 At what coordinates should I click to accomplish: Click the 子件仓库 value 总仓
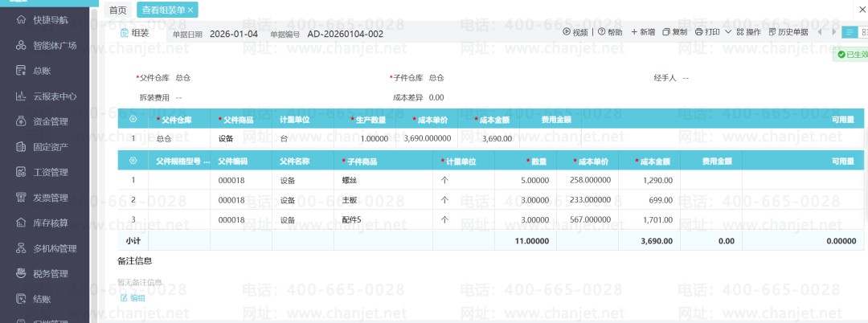[436, 78]
